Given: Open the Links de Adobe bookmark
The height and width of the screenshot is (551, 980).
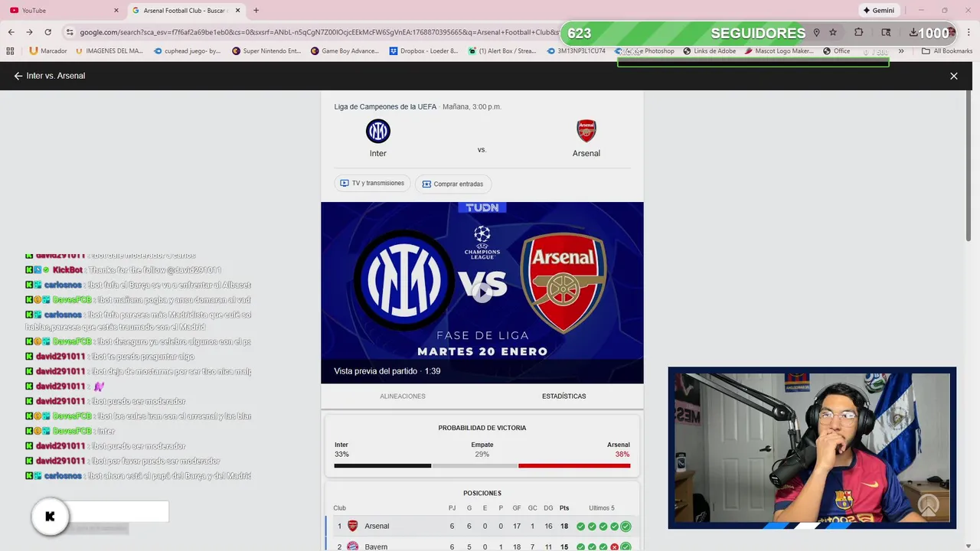Looking at the screenshot, I should click(x=708, y=51).
